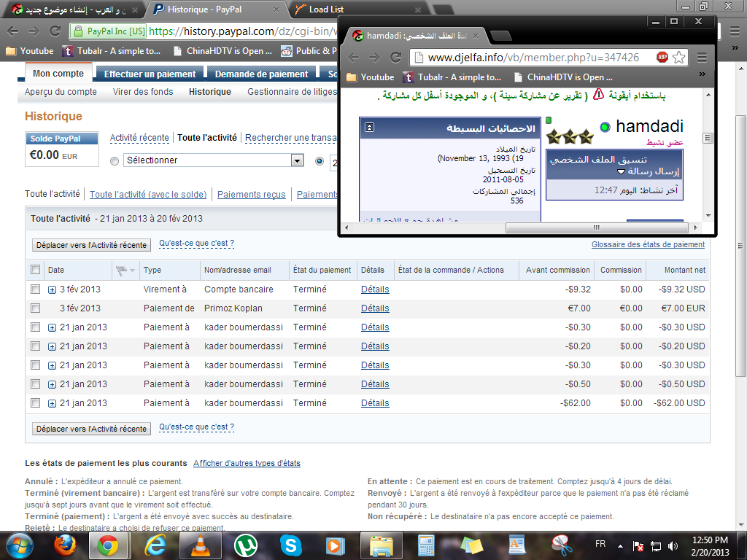Open Skype from the taskbar
747x560 pixels.
pyautogui.click(x=290, y=545)
